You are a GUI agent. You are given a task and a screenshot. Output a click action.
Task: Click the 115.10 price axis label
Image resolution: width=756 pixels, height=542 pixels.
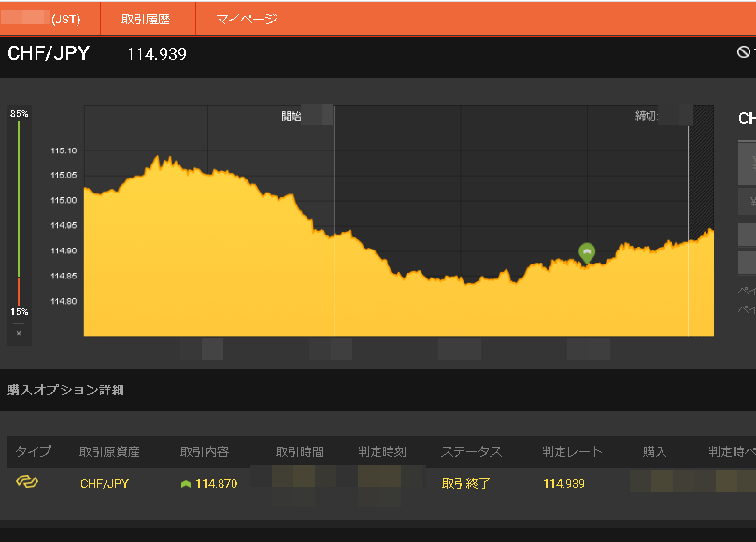[64, 150]
